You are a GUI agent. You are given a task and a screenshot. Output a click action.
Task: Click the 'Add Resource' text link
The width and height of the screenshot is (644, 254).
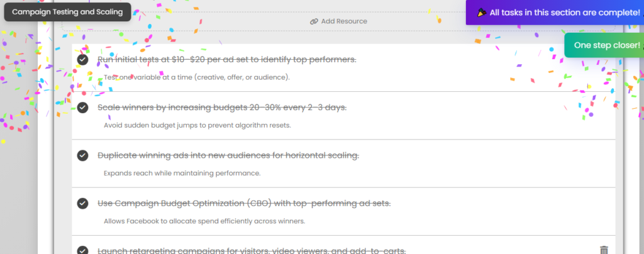[x=344, y=21]
